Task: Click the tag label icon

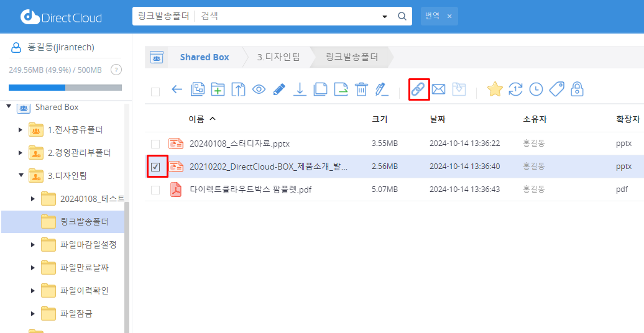Action: [556, 89]
